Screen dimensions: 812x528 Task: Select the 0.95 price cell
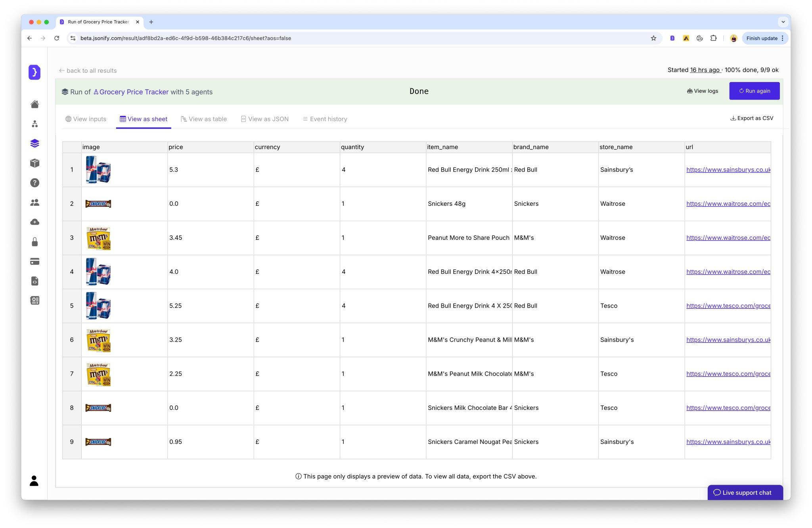[211, 442]
